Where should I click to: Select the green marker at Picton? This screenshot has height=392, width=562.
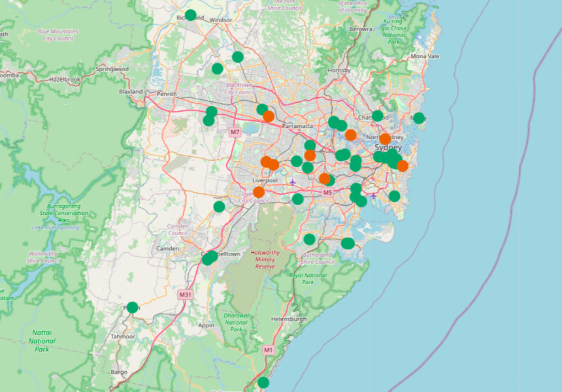[x=132, y=307]
